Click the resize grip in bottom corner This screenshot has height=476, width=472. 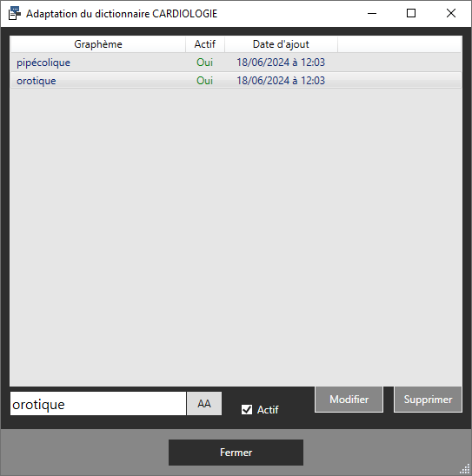coord(465,469)
